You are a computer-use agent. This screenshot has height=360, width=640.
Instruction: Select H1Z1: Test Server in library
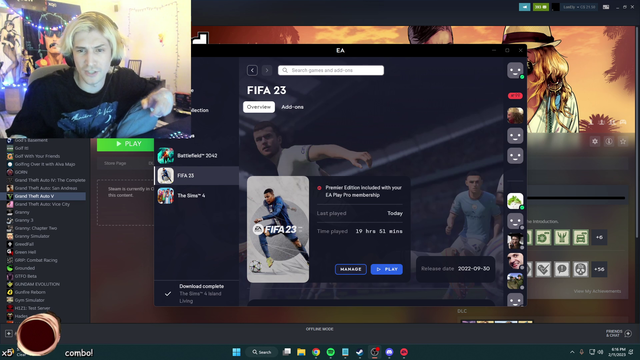coord(32,308)
